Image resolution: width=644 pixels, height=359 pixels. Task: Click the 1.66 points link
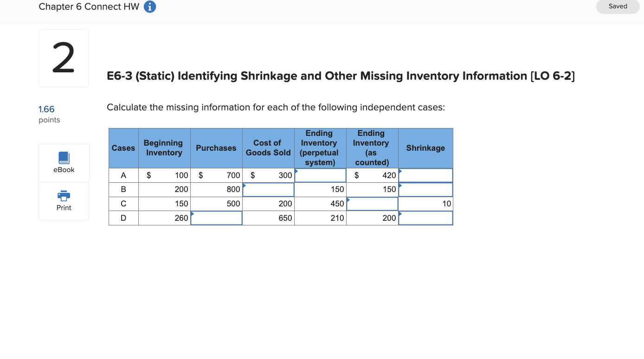click(46, 109)
